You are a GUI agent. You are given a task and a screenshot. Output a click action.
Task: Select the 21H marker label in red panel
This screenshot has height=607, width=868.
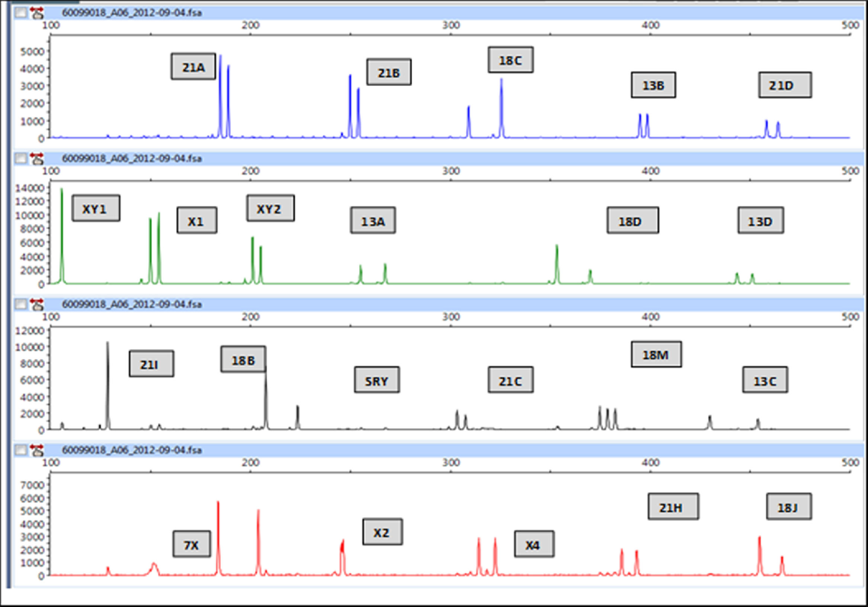(x=673, y=507)
